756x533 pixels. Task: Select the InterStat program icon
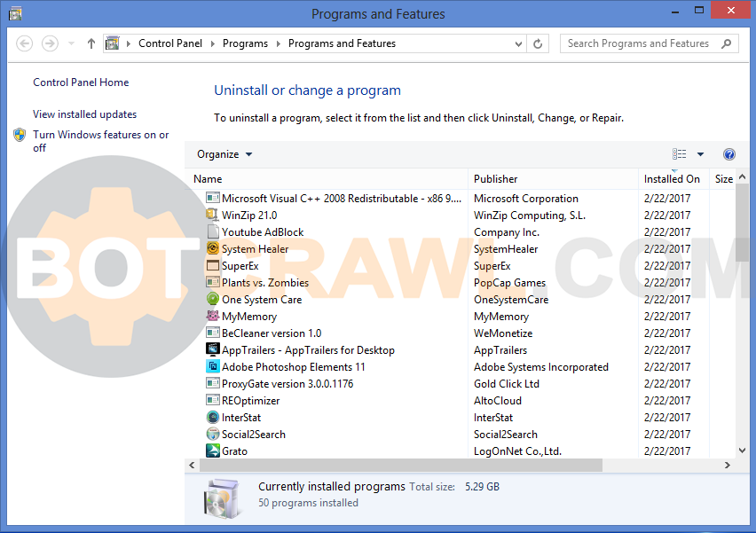213,417
